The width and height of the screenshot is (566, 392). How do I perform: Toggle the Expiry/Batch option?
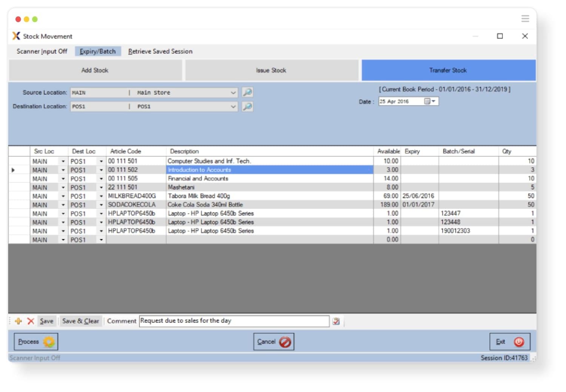[98, 51]
